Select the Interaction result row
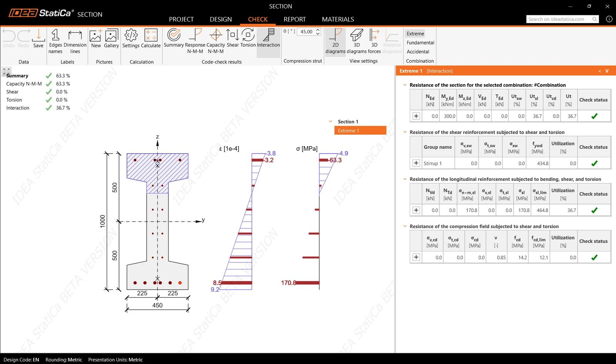Image resolution: width=616 pixels, height=364 pixels. pos(38,108)
